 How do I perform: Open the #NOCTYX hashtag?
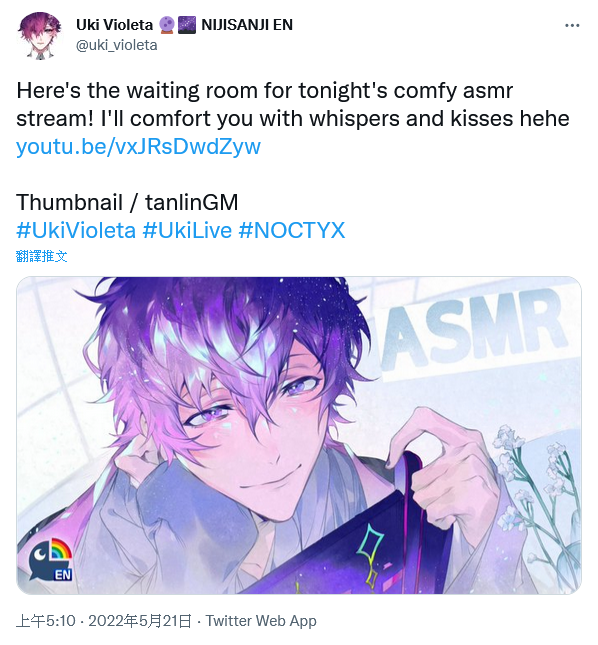(x=292, y=230)
